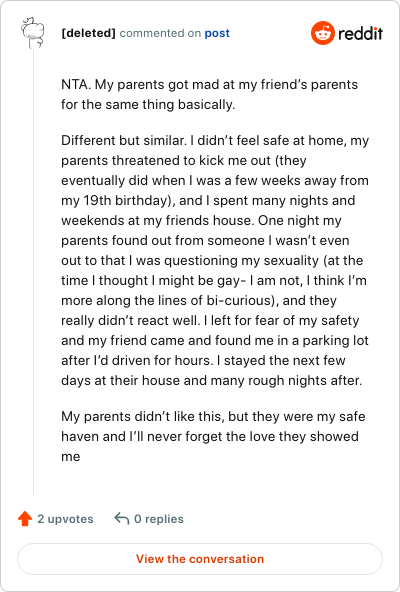This screenshot has width=400, height=592.
Task: Upvote the comment with the orange arrow
Action: 25,519
